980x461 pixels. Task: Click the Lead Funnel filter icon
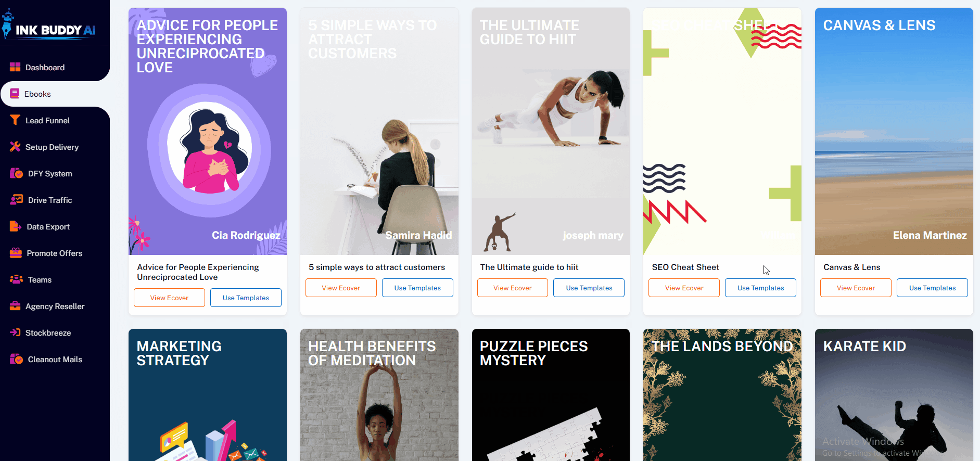pyautogui.click(x=15, y=120)
